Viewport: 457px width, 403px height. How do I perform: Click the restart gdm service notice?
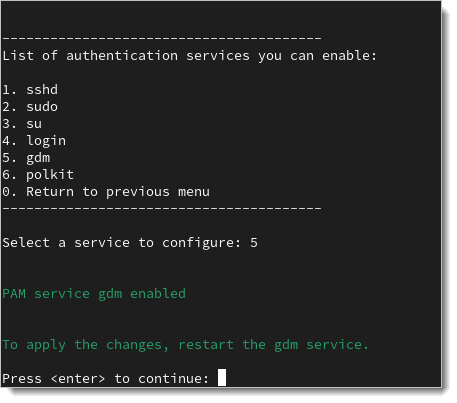[x=185, y=345]
